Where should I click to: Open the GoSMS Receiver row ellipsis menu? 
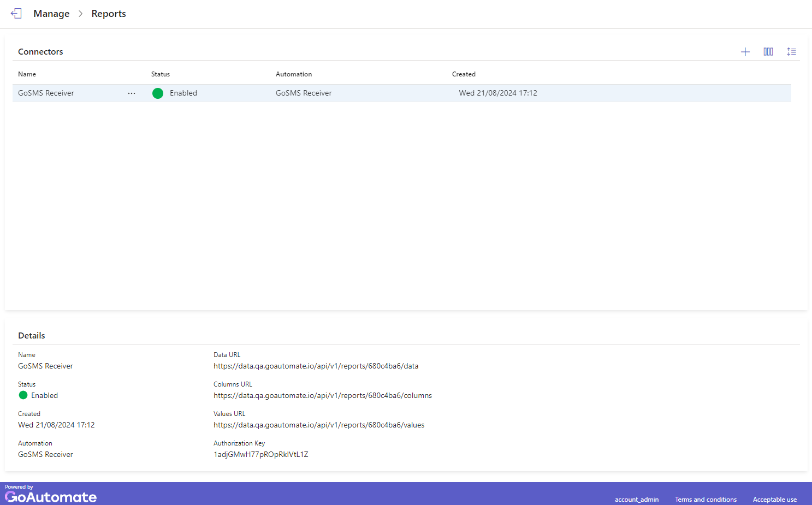[x=132, y=93]
